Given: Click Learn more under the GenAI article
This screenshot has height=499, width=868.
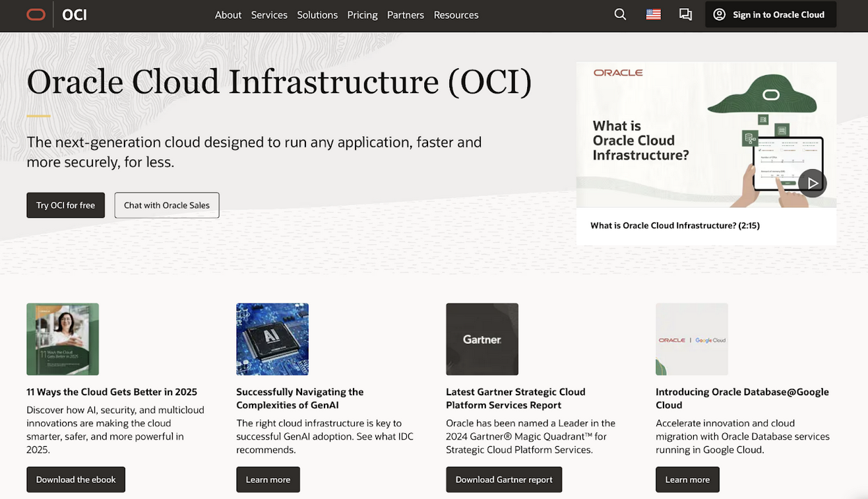Looking at the screenshot, I should coord(268,479).
